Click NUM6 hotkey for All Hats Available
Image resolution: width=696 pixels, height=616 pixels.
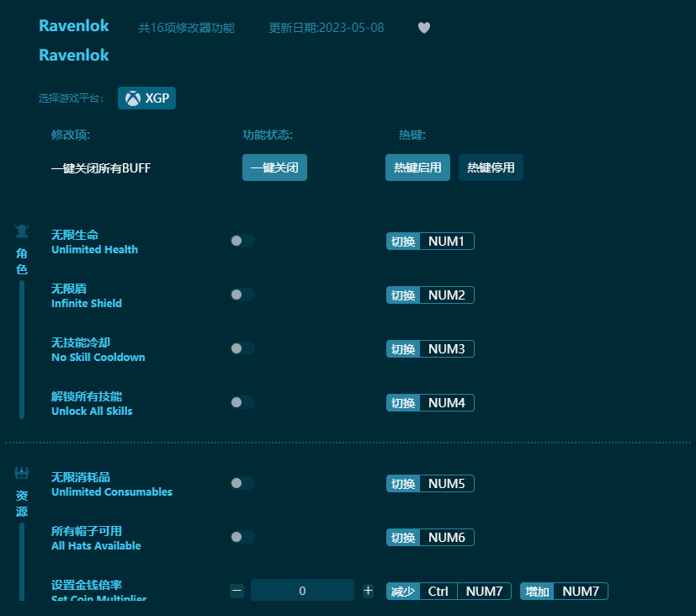click(x=445, y=537)
